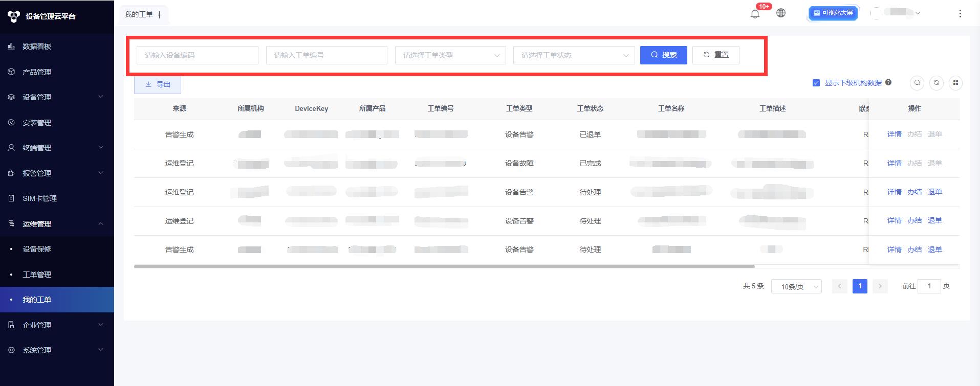980x386 pixels.
Task: Expand the 终端管理 menu chevron
Action: tap(101, 147)
